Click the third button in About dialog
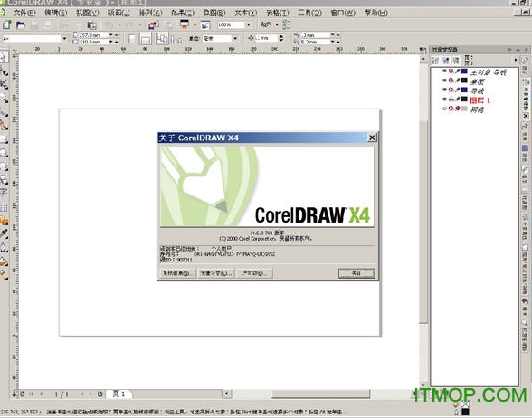The image size is (532, 418). pos(254,273)
